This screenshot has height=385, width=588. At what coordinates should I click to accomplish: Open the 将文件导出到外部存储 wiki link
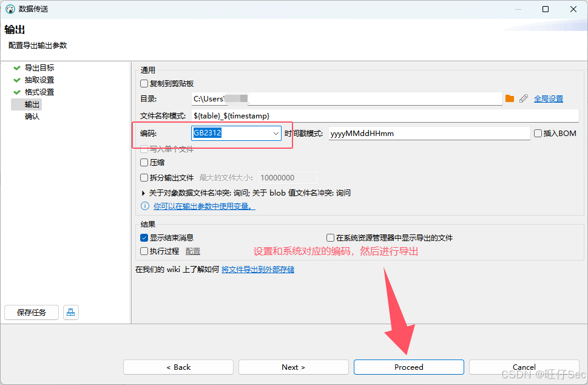click(258, 270)
